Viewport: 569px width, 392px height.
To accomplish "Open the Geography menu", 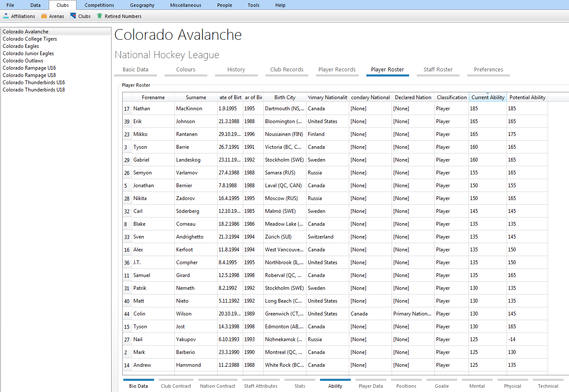I will click(142, 5).
